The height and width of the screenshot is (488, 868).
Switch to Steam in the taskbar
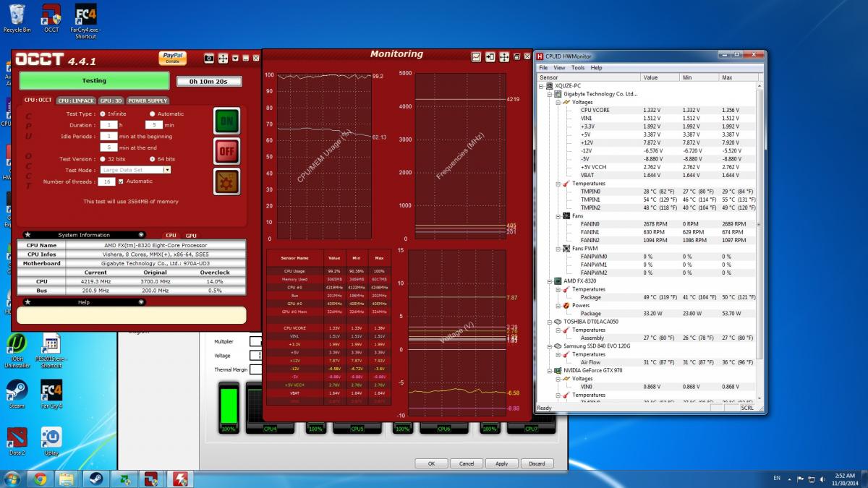coord(95,479)
